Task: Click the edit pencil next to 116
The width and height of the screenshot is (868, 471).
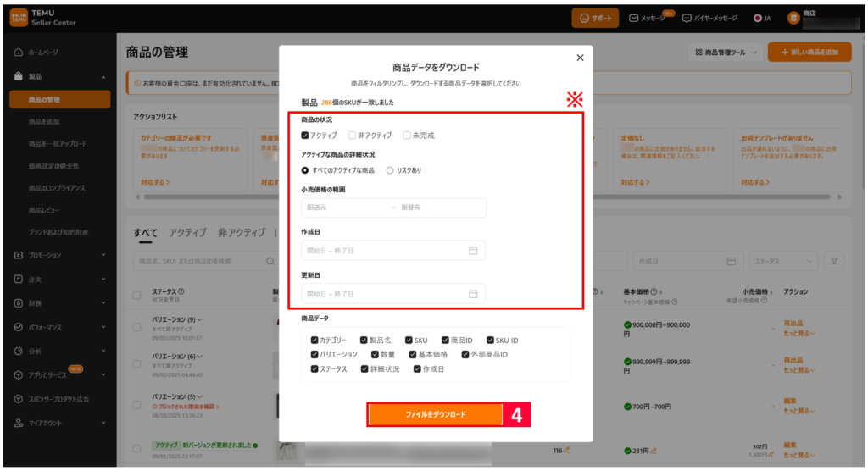Action: [566, 451]
